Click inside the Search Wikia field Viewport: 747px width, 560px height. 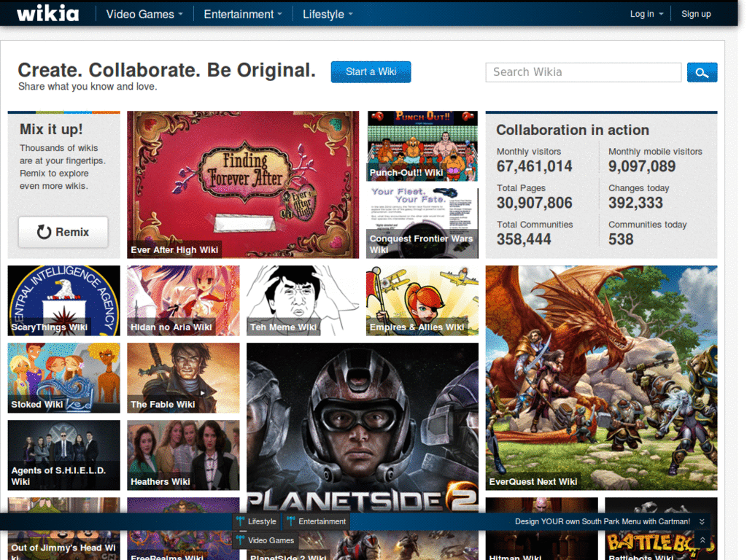(x=583, y=72)
